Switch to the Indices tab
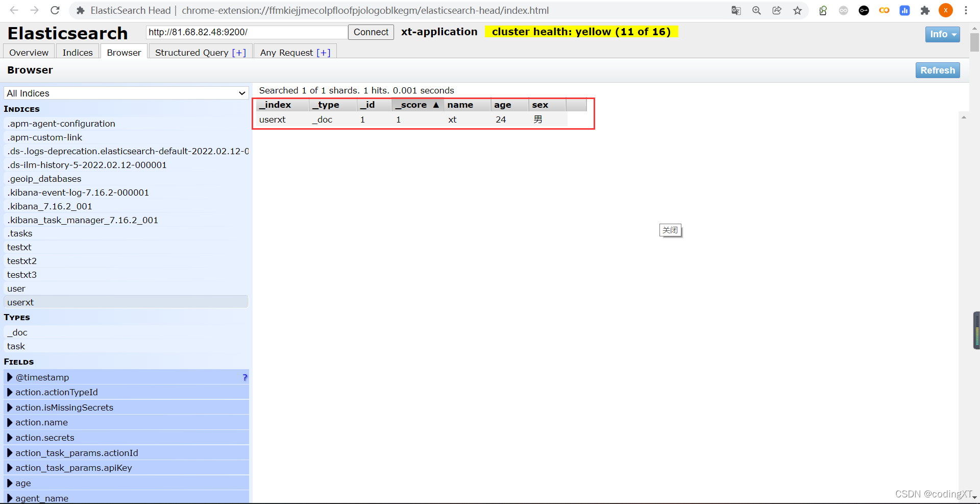This screenshot has width=980, height=504. tap(78, 52)
